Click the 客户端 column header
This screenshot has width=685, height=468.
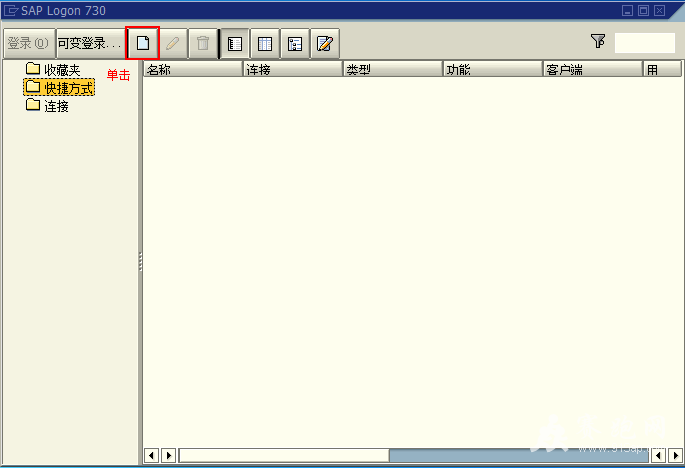[x=593, y=69]
